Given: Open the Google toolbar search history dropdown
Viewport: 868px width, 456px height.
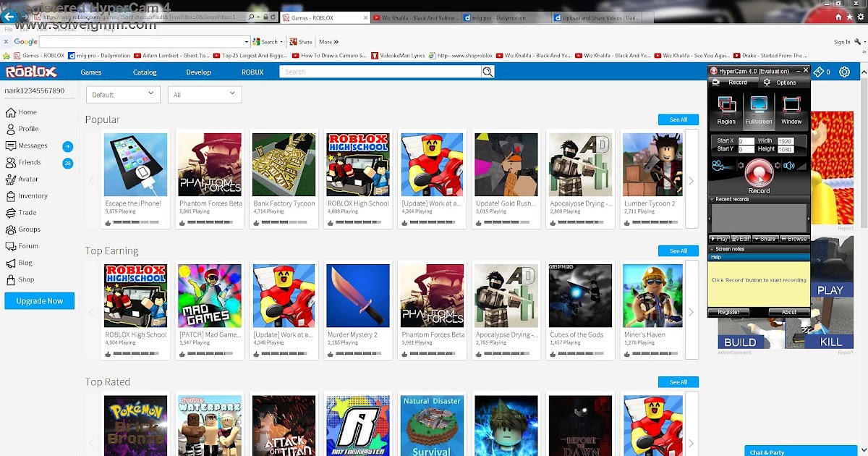Looking at the screenshot, I should tap(246, 42).
